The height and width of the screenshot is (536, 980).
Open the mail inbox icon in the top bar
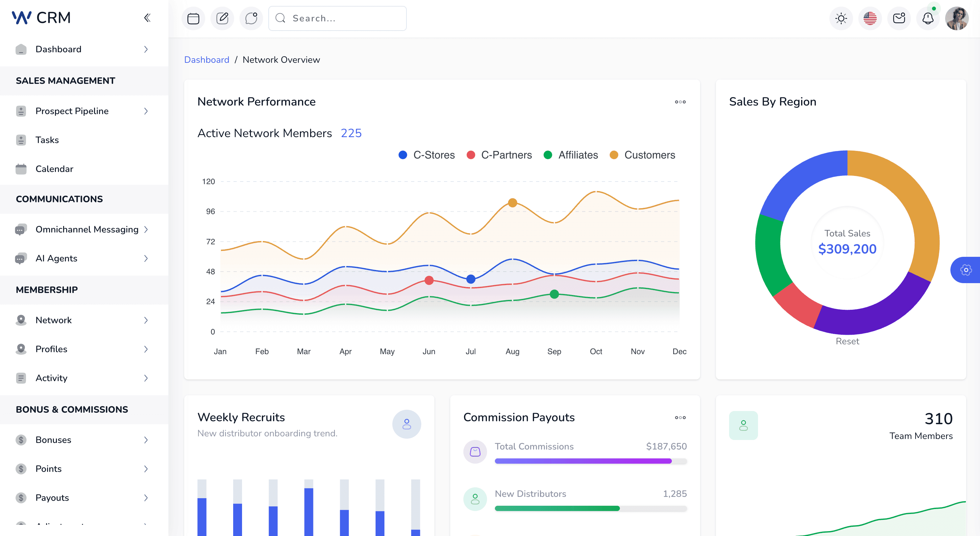[898, 18]
